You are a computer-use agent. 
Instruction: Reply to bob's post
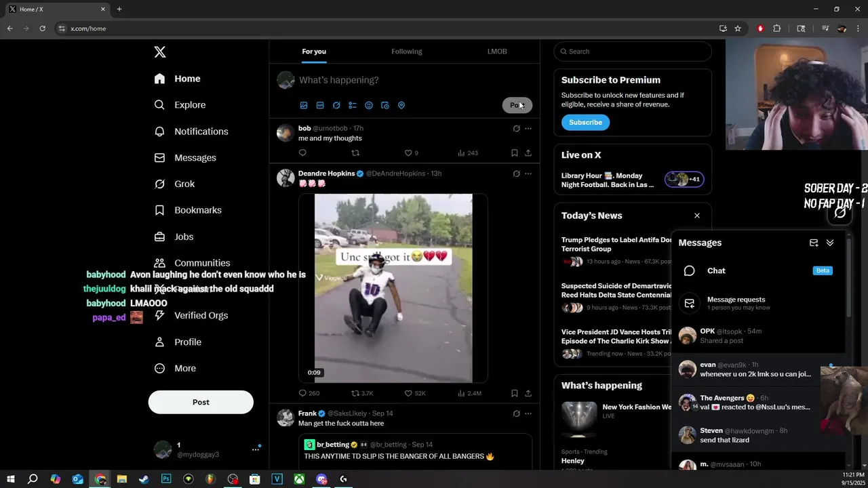pos(302,153)
